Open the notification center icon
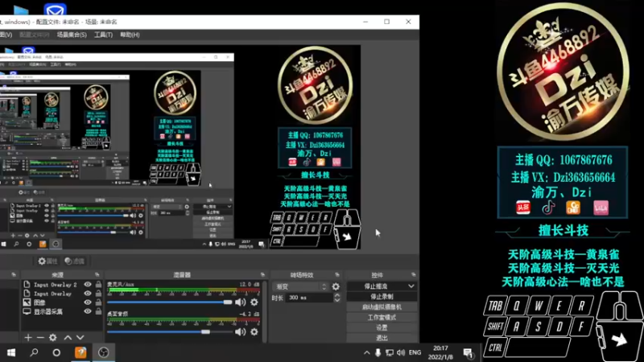This screenshot has height=362, width=644. (x=469, y=352)
